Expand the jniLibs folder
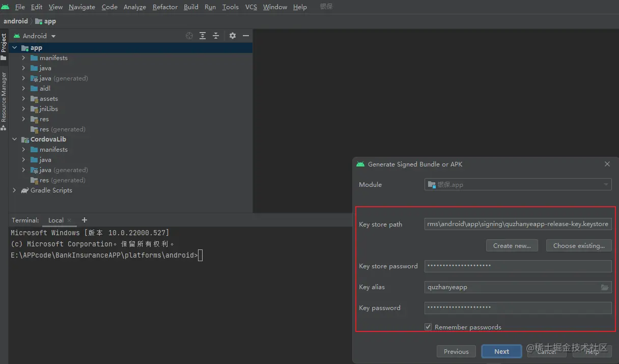This screenshot has height=364, width=619. (23, 109)
